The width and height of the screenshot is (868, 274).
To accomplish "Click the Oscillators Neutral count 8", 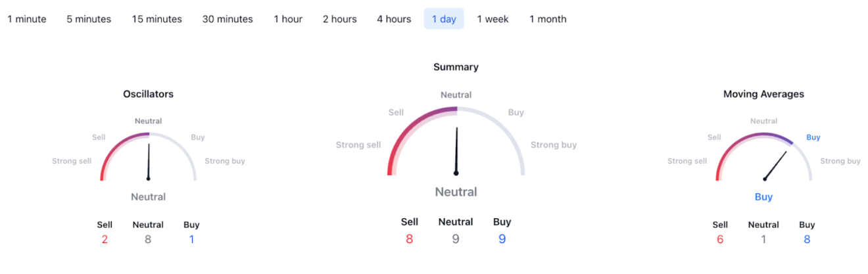I will (148, 240).
